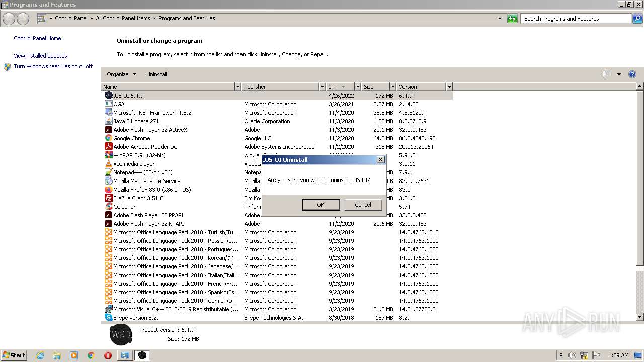
Task: Expand the All Control Panel Items breadcrumb arrow
Action: [154, 19]
